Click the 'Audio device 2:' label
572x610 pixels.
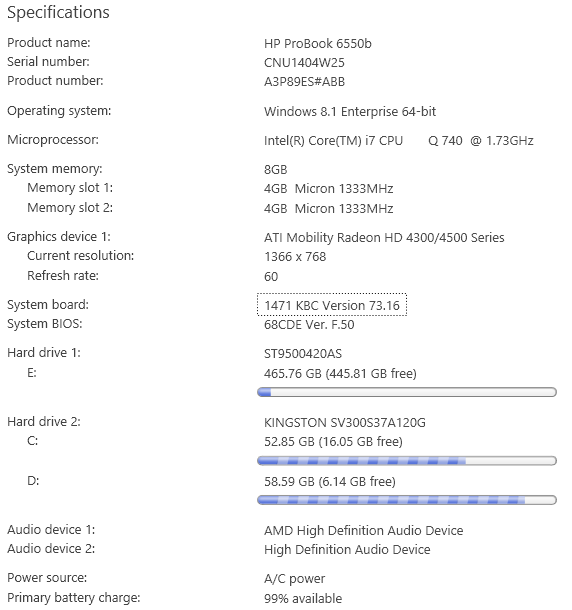tap(51, 549)
